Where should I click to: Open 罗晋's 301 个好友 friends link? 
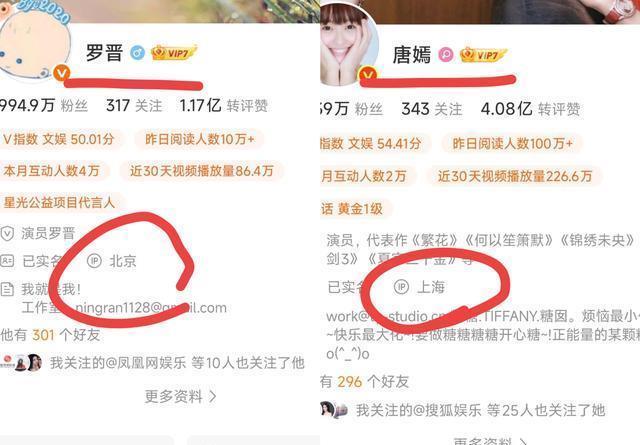tap(50, 335)
